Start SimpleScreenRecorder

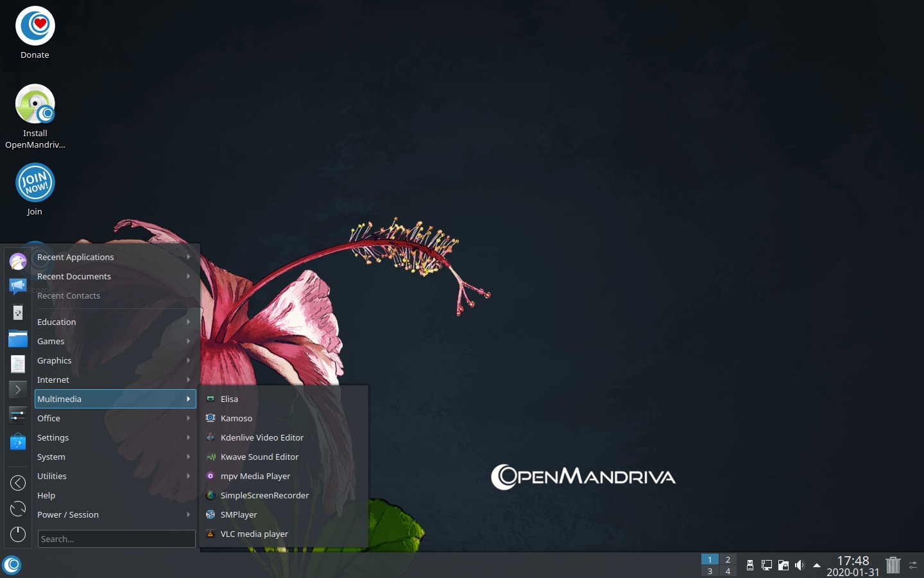tap(264, 495)
